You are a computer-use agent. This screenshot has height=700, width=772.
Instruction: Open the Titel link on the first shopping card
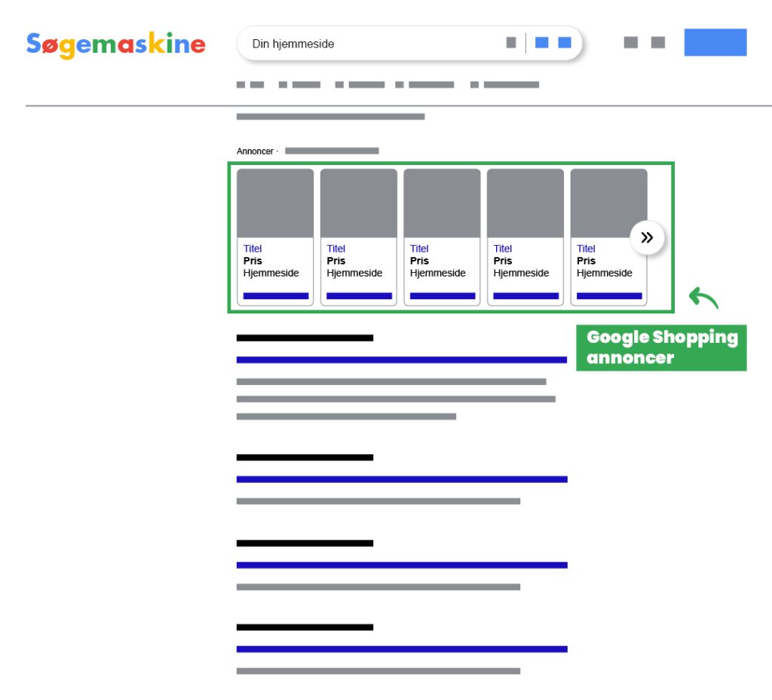[x=253, y=249]
